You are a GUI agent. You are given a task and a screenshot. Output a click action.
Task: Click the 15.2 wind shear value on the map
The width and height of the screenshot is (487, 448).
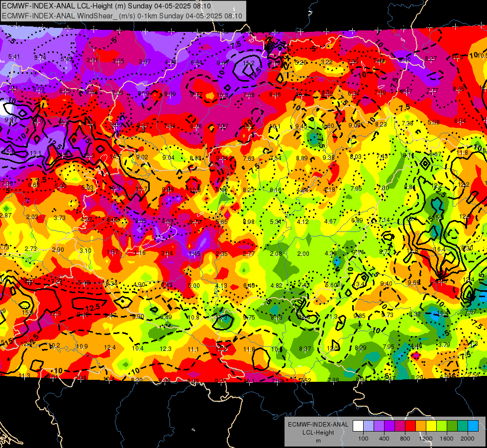(x=248, y=63)
